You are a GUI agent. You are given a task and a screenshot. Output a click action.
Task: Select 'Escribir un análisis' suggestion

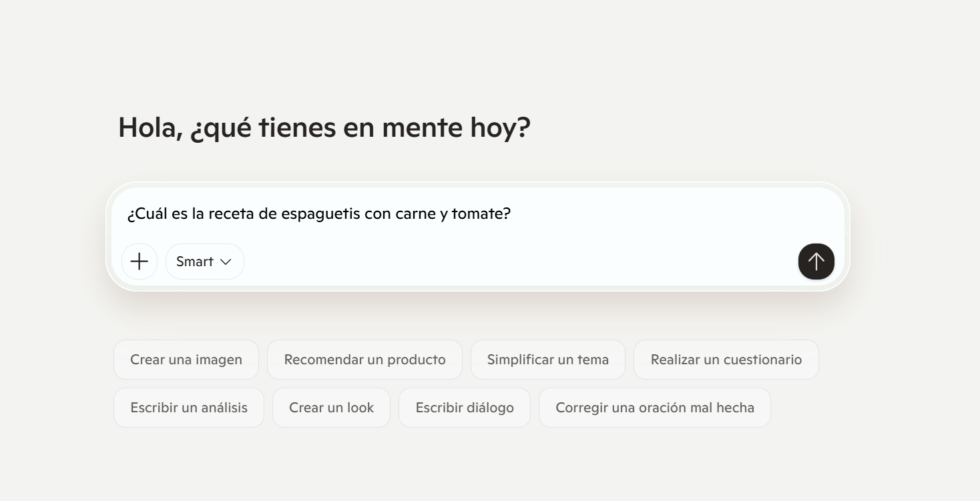(189, 408)
